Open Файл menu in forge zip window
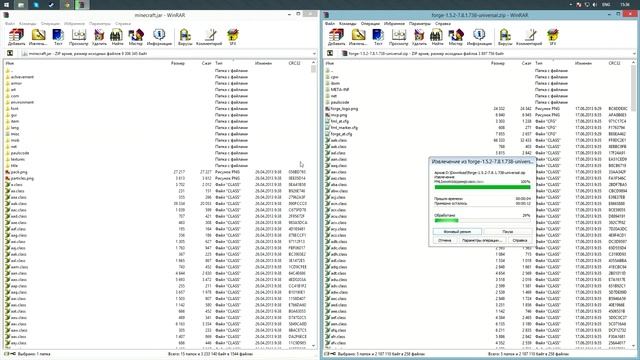640x360 pixels. [330, 24]
